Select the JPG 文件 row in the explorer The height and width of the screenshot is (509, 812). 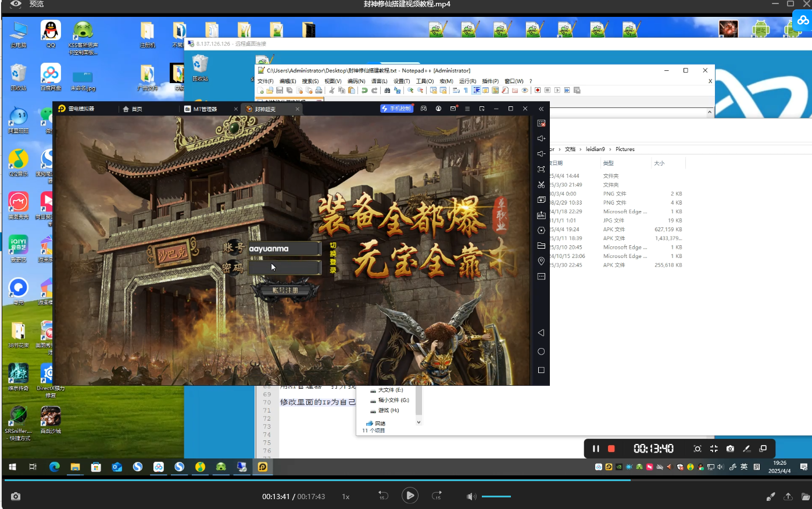(616, 220)
